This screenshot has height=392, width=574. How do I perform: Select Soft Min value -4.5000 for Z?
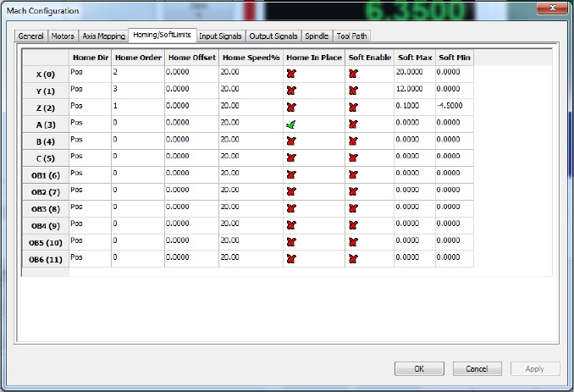455,108
